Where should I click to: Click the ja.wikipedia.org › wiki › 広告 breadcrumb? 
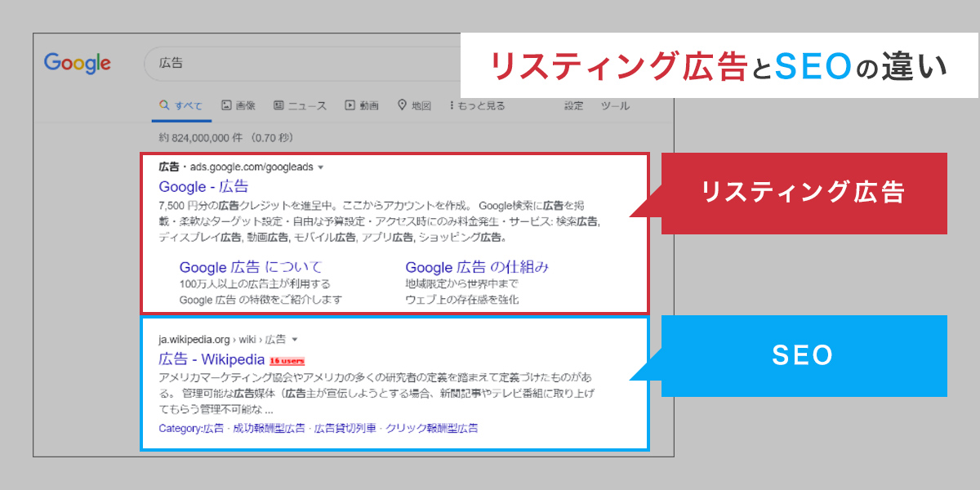(222, 339)
